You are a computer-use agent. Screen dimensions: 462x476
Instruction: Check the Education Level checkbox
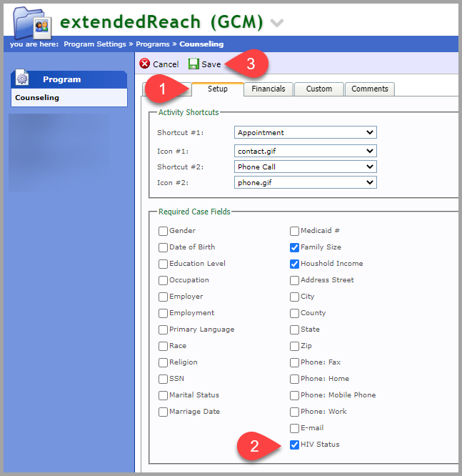pos(163,264)
